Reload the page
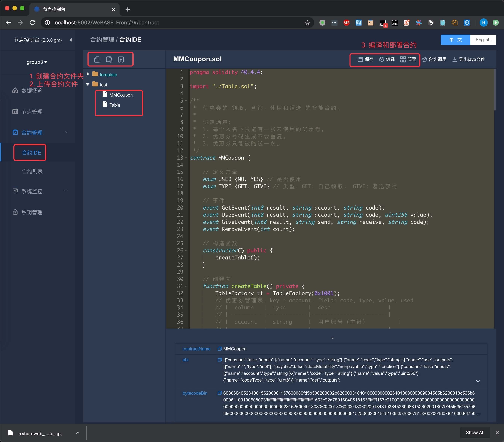504x442 pixels. coord(32,23)
